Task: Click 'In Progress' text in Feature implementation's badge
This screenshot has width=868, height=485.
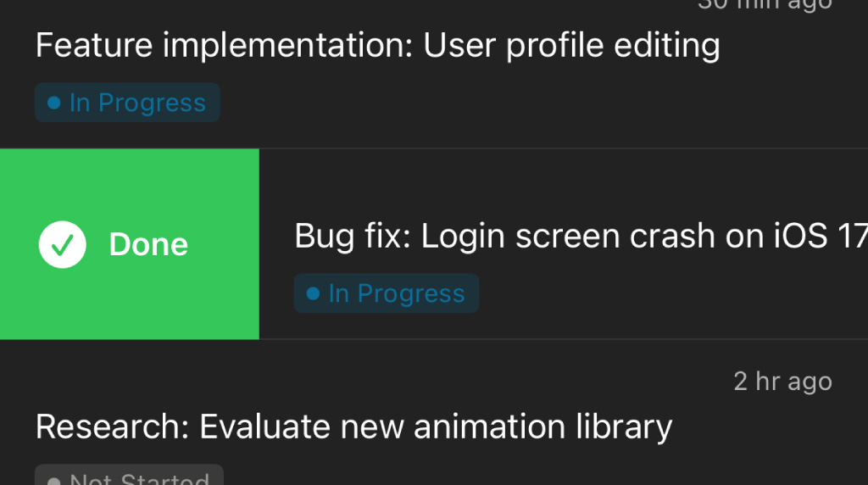Action: pos(137,103)
